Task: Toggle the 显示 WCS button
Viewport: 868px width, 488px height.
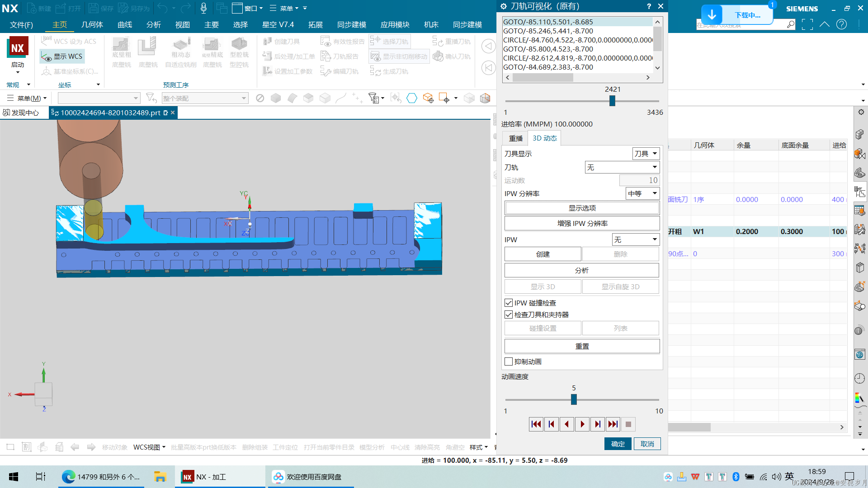Action: 62,56
